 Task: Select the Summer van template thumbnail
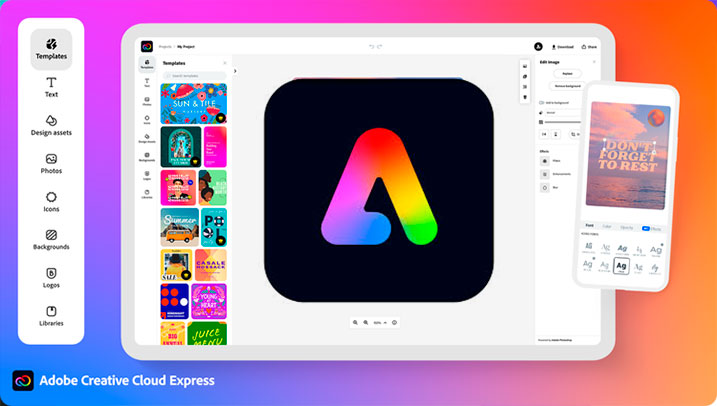pyautogui.click(x=180, y=228)
